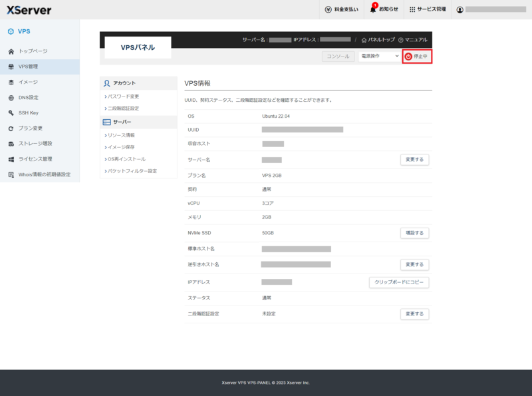Screen dimensions: 532x396
Task: Open 二段階認証設定 link in the account menu
Action: pyautogui.click(x=122, y=108)
